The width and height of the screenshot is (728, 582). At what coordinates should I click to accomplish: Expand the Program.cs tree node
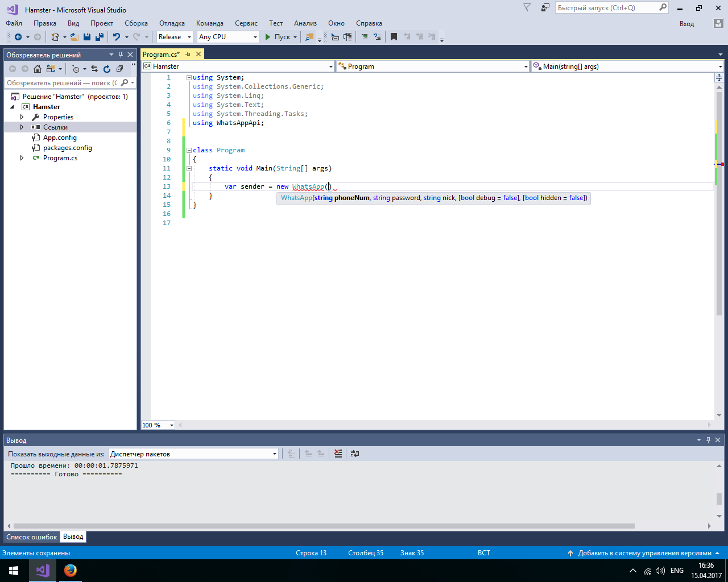[x=22, y=158]
